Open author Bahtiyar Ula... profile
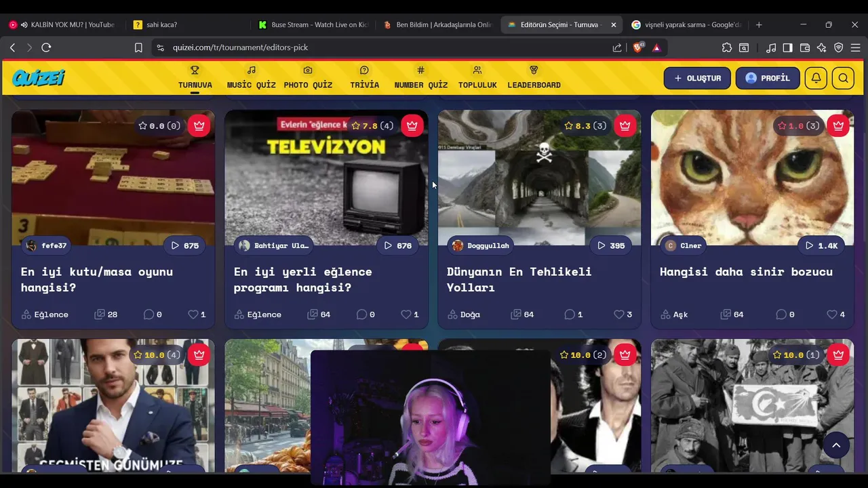The image size is (868, 488). pyautogui.click(x=275, y=245)
